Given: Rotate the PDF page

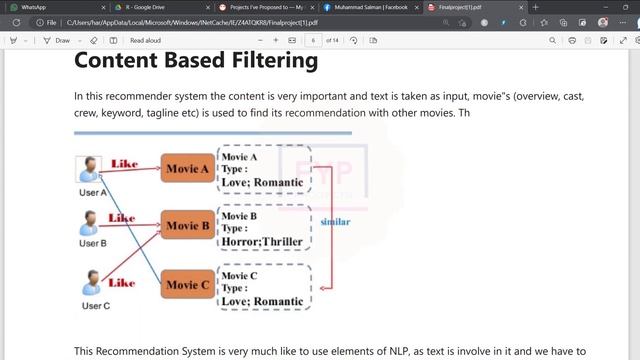Looking at the screenshot, I should point(353,40).
